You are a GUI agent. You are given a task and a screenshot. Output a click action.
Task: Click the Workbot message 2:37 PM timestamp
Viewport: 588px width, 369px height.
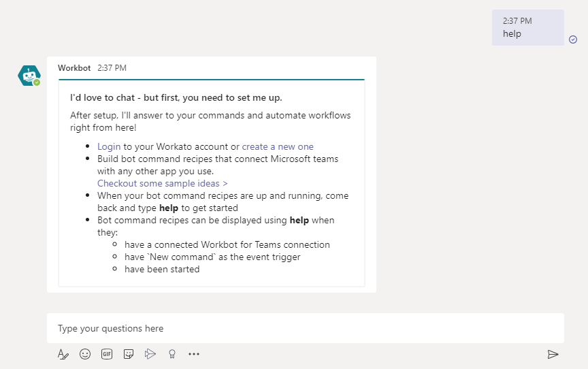[112, 68]
